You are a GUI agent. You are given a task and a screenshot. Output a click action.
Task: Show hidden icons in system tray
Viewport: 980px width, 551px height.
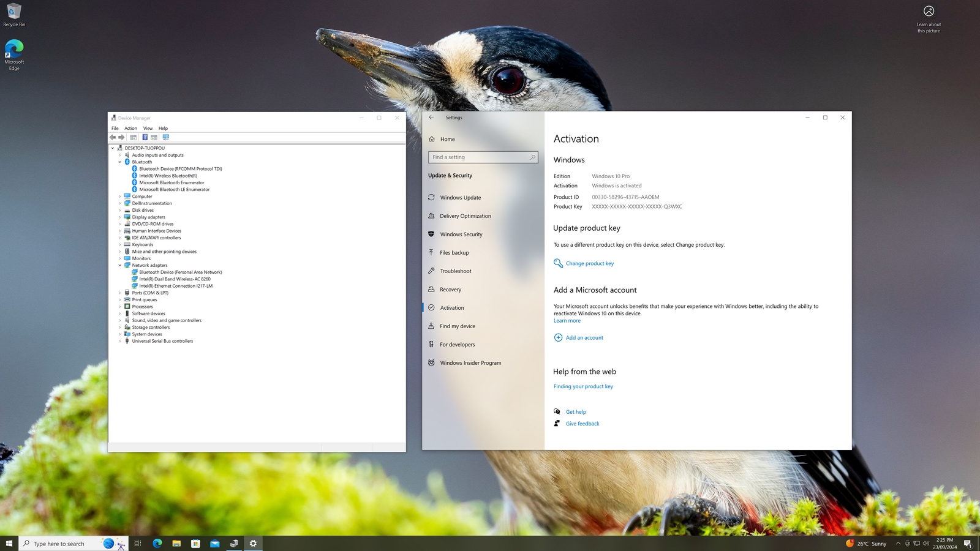pos(898,544)
